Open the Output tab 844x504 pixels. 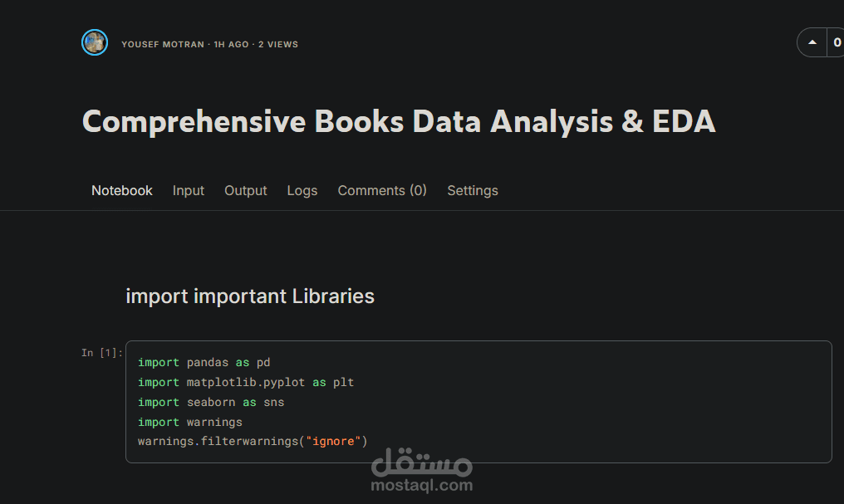point(245,190)
